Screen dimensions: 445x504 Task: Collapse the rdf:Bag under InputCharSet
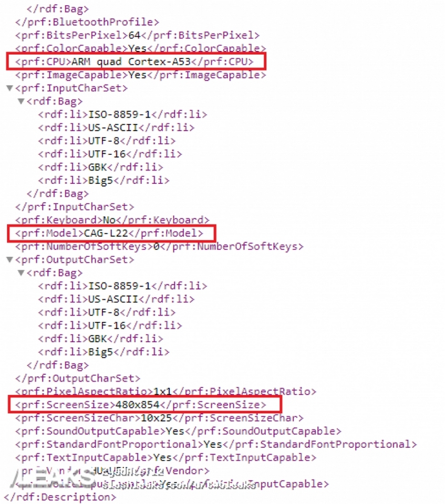pos(21,101)
